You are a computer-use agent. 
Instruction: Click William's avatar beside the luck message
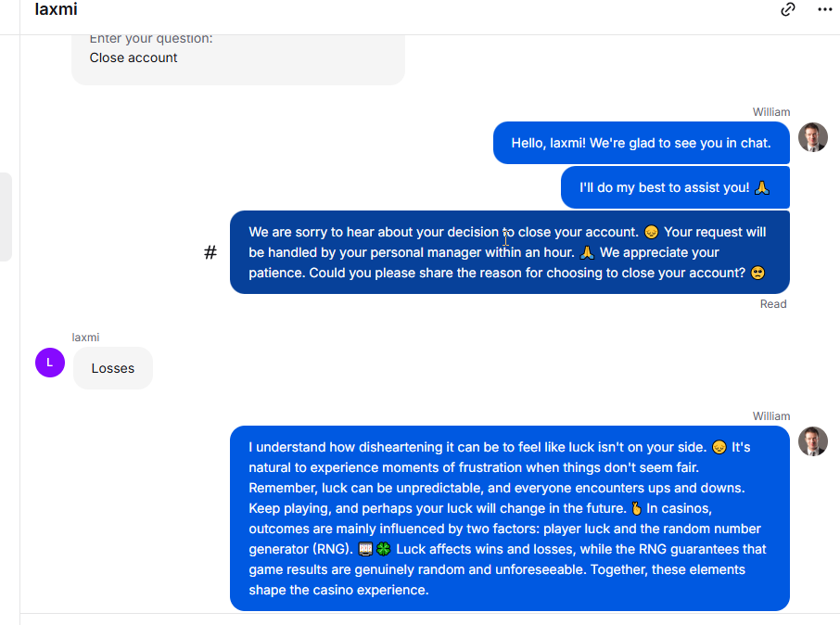point(813,441)
